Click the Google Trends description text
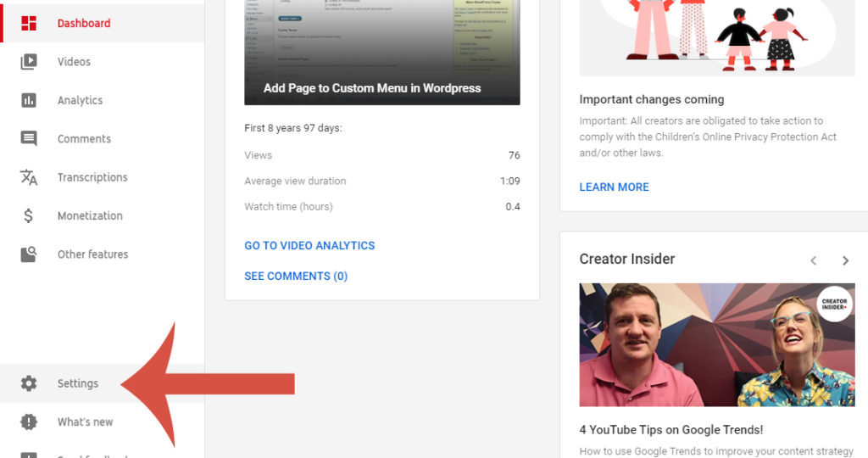This screenshot has width=868, height=458. 716,451
